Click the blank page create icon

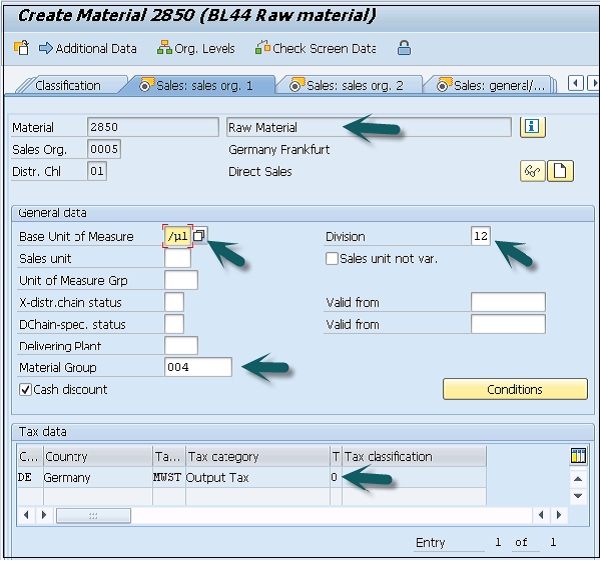click(560, 171)
